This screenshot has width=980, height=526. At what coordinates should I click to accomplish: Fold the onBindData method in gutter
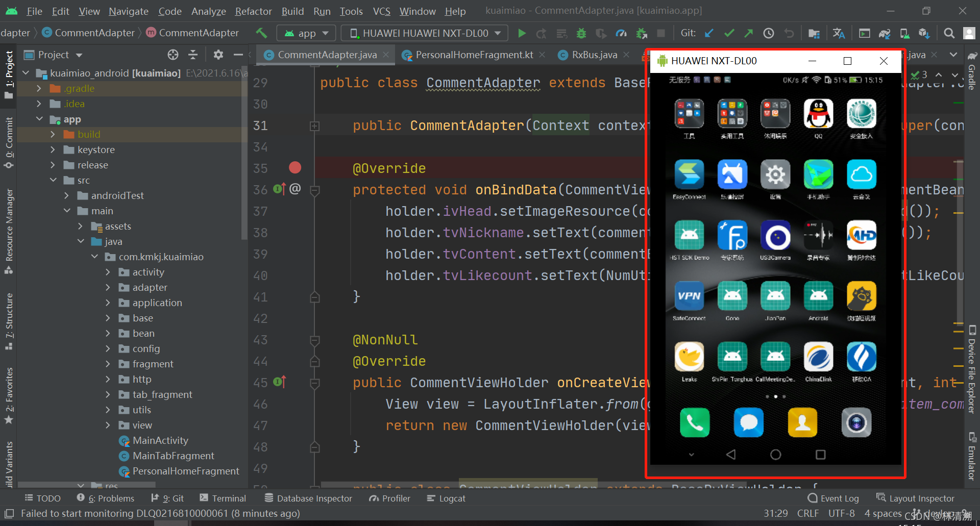(315, 191)
